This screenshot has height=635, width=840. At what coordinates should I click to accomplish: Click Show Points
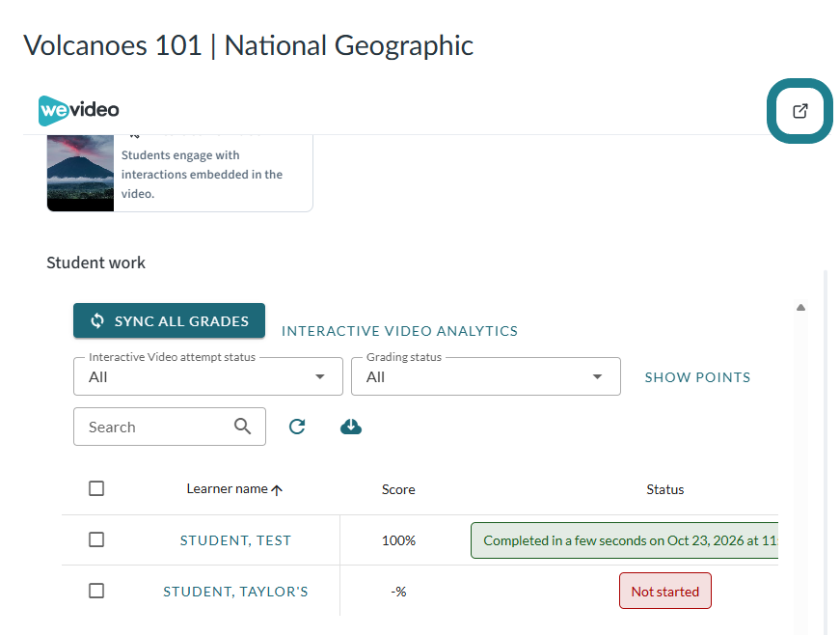click(x=697, y=377)
